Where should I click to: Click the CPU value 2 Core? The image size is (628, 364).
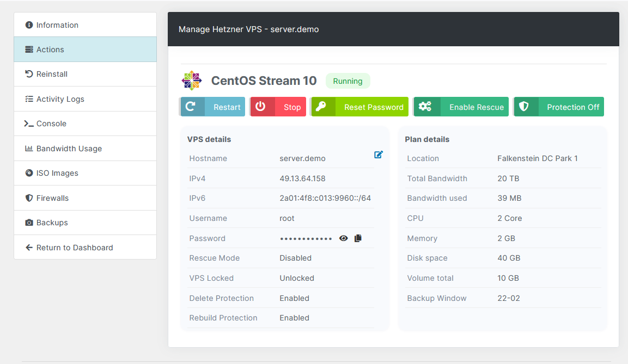pos(510,218)
